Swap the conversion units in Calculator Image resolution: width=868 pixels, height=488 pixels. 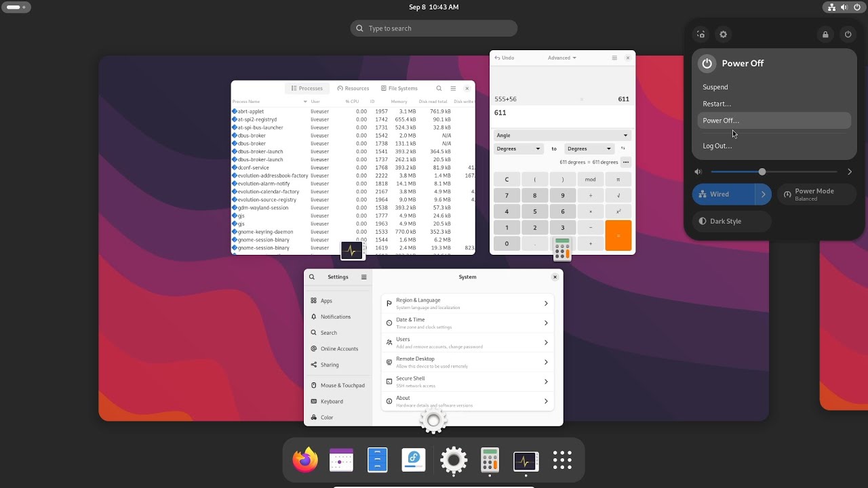coord(623,148)
